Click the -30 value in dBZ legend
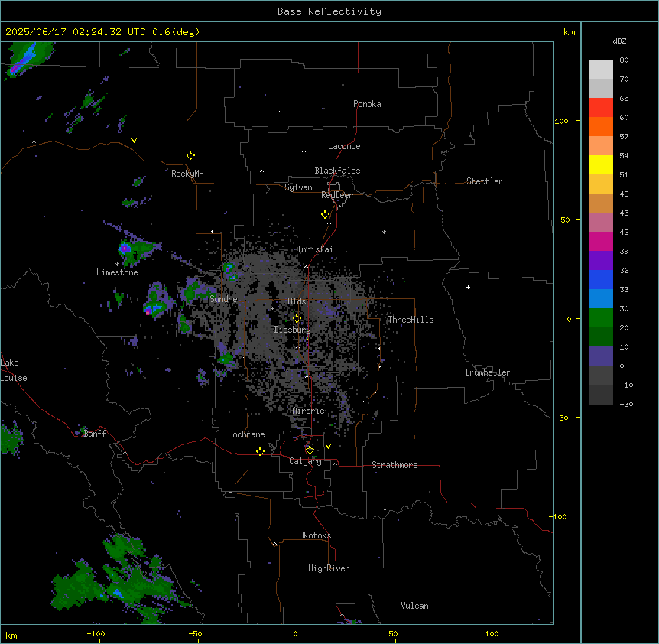The image size is (659, 644). point(626,404)
